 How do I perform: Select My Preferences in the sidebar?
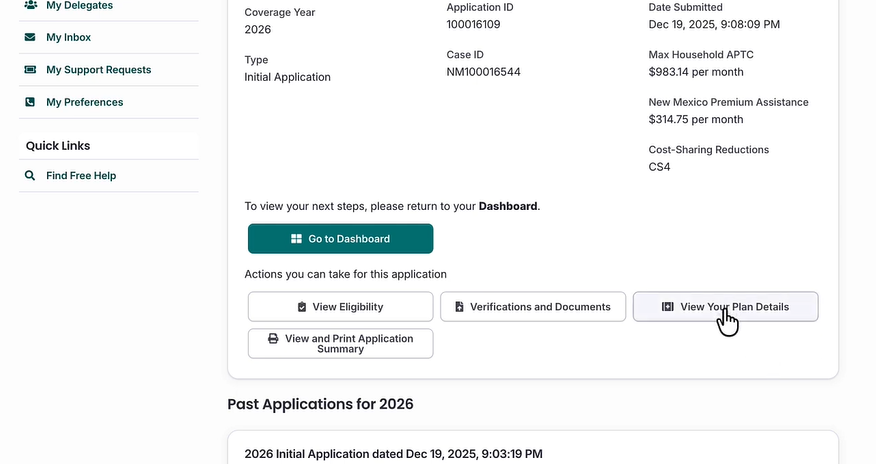84,102
